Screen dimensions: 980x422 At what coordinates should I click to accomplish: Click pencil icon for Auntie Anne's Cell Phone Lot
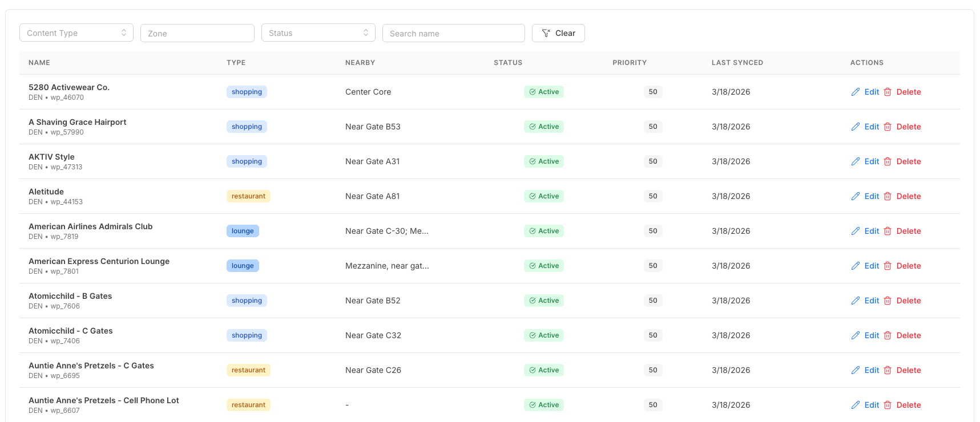coord(855,405)
